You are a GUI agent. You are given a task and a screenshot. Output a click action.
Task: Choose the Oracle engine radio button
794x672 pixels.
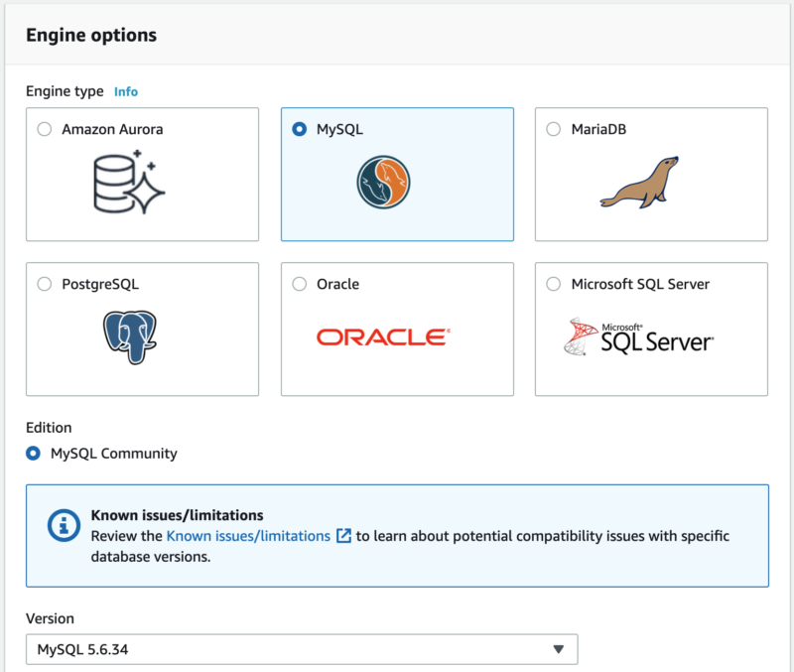click(300, 284)
